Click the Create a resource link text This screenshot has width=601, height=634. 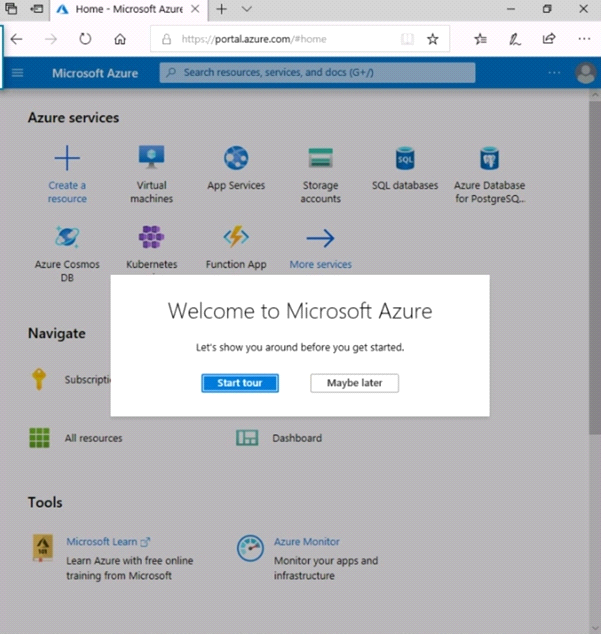[67, 192]
